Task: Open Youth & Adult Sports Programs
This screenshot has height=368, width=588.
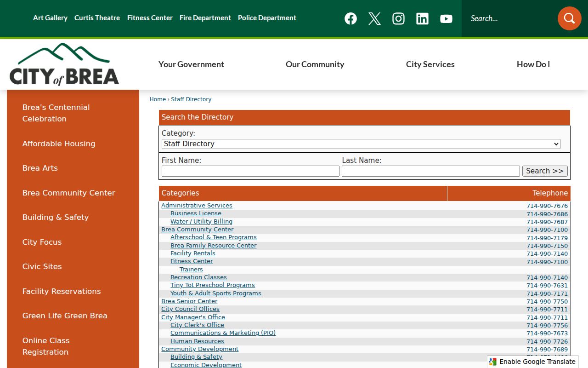Action: point(216,293)
